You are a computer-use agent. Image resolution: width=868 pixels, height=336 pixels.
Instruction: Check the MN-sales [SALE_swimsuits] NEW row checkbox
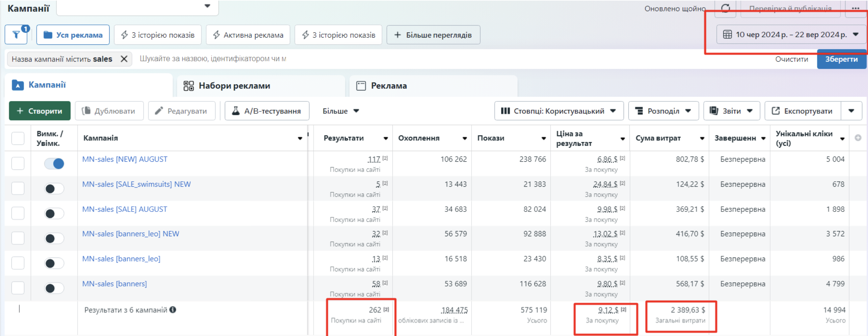pos(18,188)
